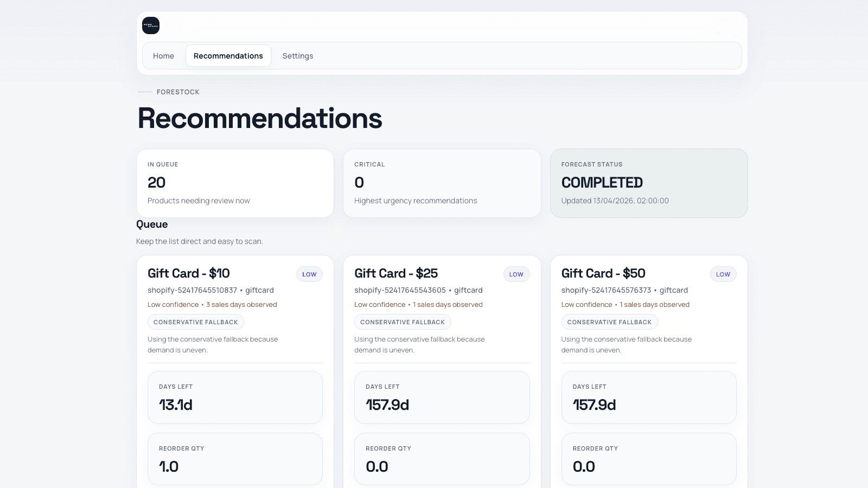Open the Forecast Status completed card
This screenshot has width=868, height=488.
point(649,183)
